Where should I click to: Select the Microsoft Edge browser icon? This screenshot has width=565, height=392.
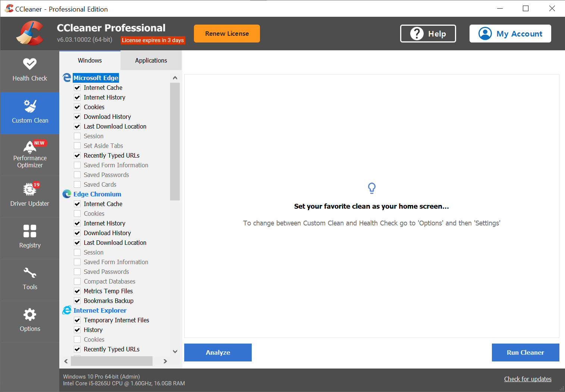pos(67,78)
